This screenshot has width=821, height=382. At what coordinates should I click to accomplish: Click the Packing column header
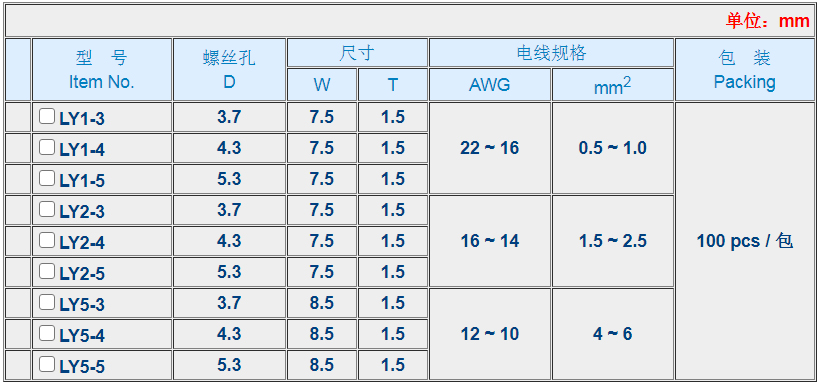(x=745, y=70)
